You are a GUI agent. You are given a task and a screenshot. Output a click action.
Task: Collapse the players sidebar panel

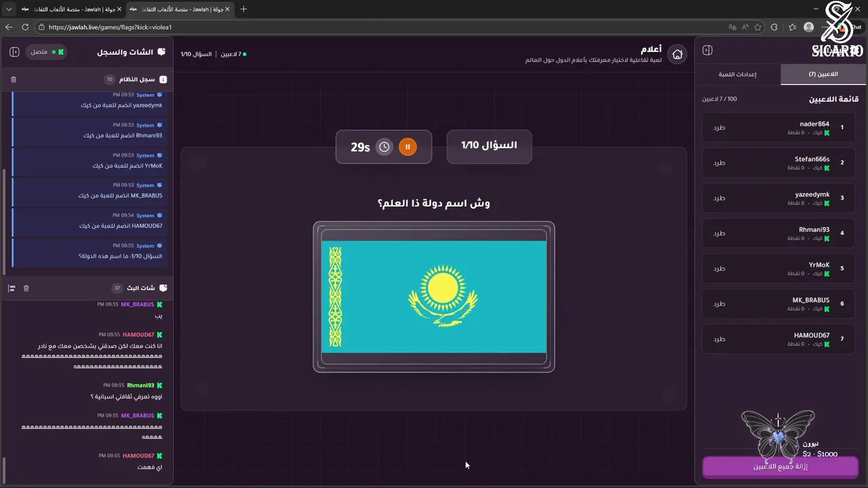707,50
